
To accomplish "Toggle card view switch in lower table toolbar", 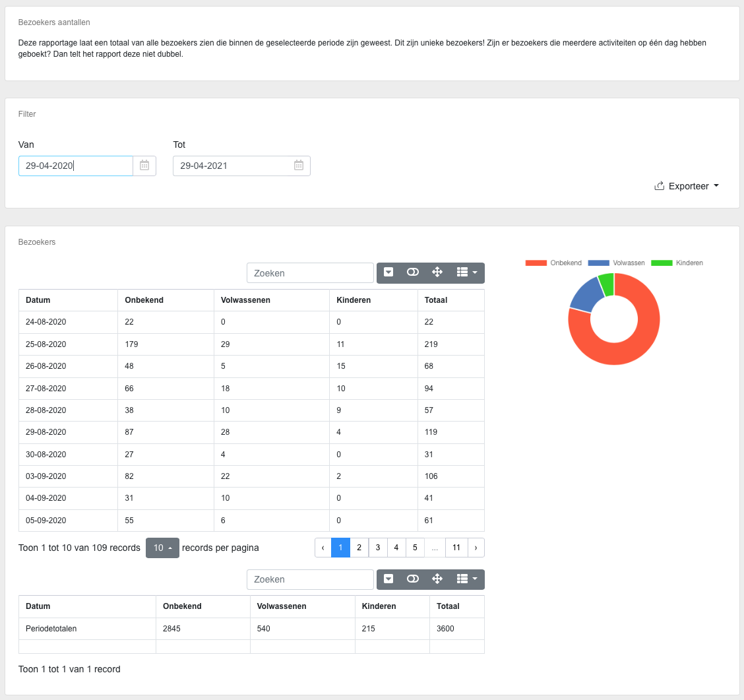I will pyautogui.click(x=413, y=579).
